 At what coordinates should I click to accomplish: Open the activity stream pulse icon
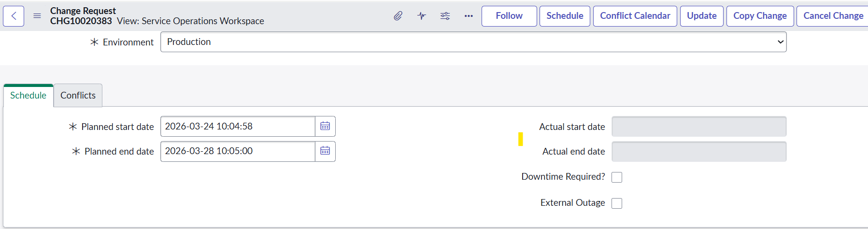[x=422, y=16]
